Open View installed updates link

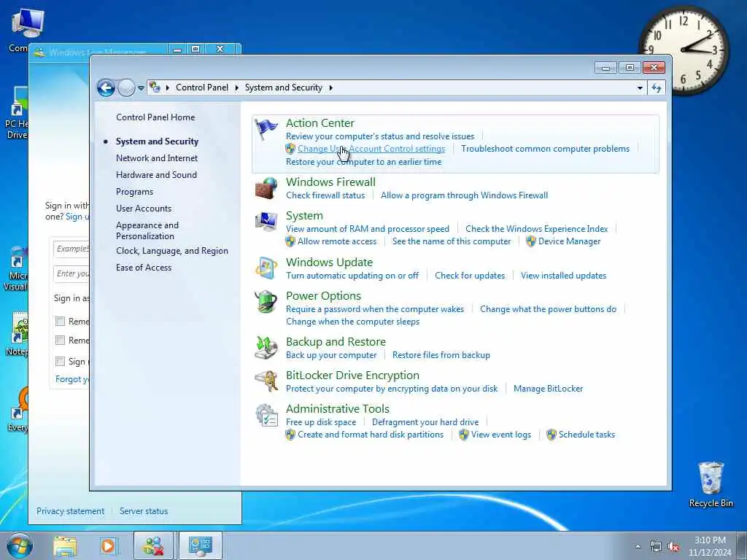pyautogui.click(x=563, y=275)
